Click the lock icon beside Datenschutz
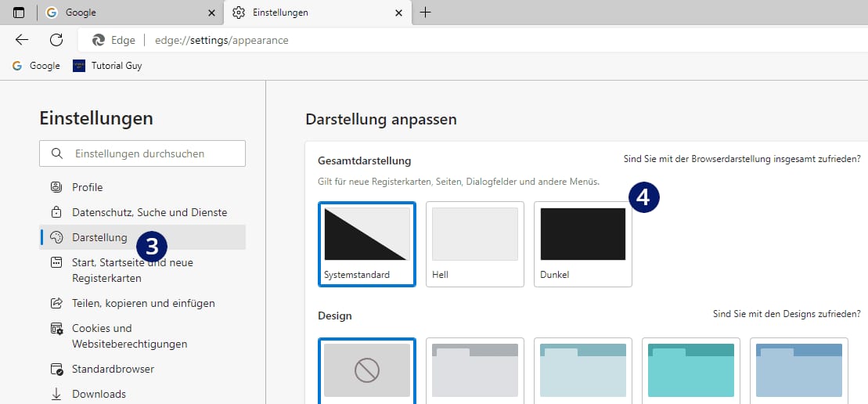This screenshot has height=404, width=868. [56, 212]
